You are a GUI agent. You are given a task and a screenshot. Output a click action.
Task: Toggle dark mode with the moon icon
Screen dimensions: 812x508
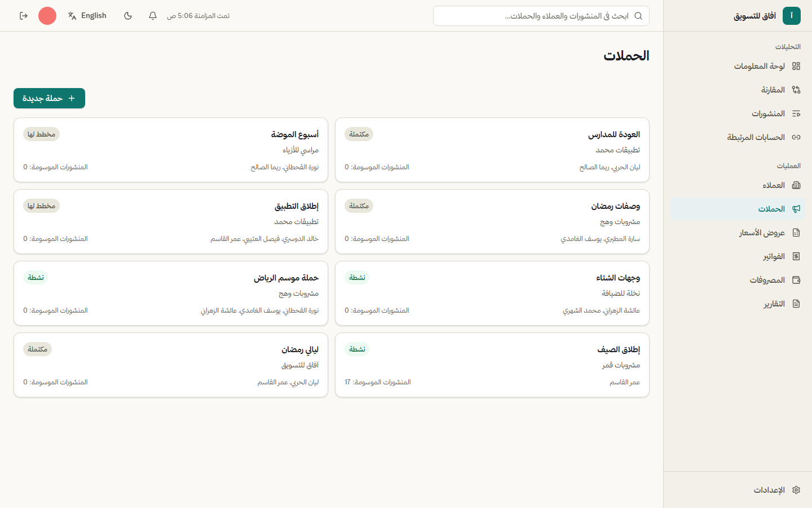[x=128, y=16]
